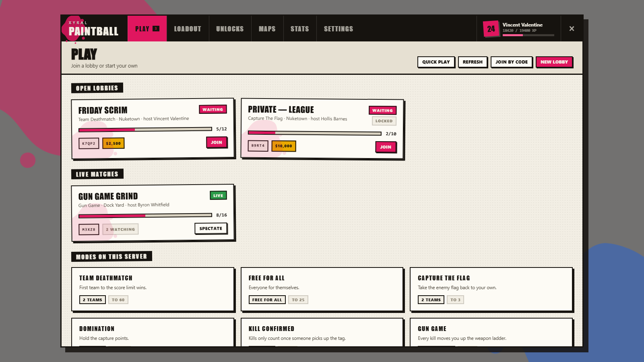Go to the Maps tab
The image size is (644, 362).
[x=267, y=29]
